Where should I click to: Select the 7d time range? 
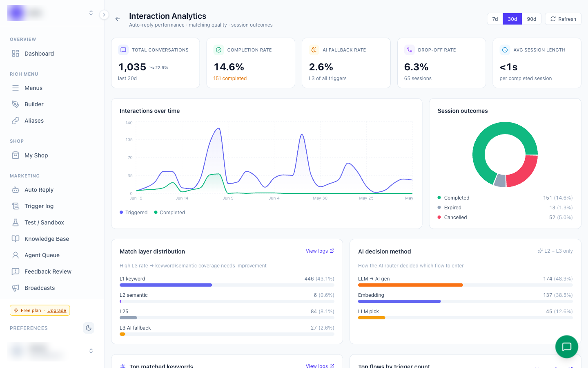click(x=495, y=19)
